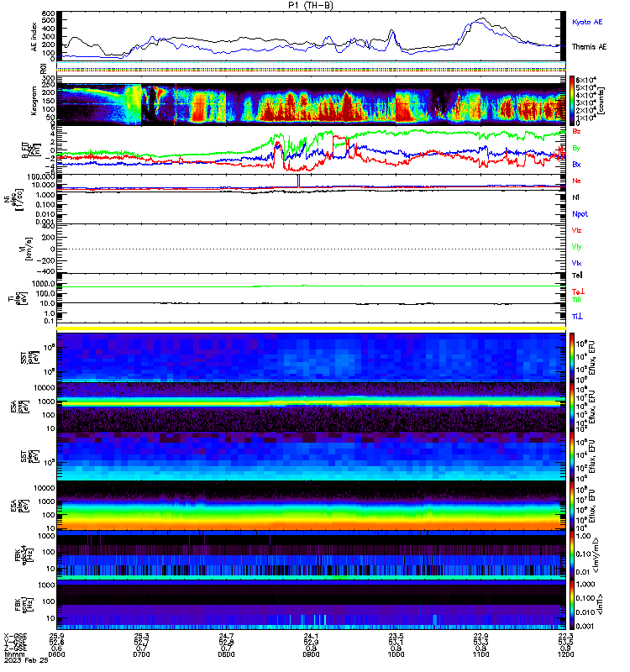Click the yellow bar above the SST panel

(311, 328)
